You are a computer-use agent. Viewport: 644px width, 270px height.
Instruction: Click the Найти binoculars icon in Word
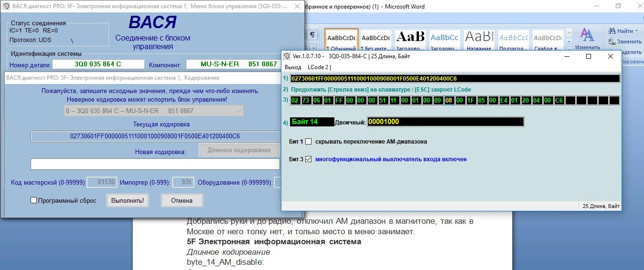612,31
